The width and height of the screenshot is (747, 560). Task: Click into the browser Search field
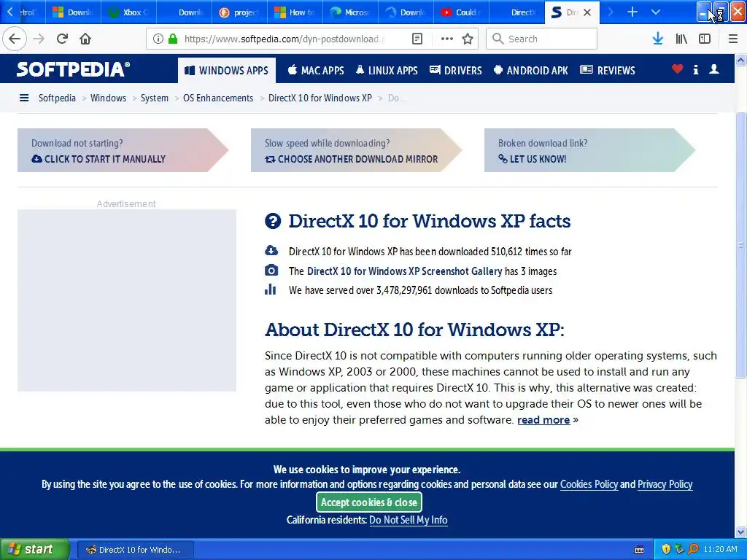(542, 39)
